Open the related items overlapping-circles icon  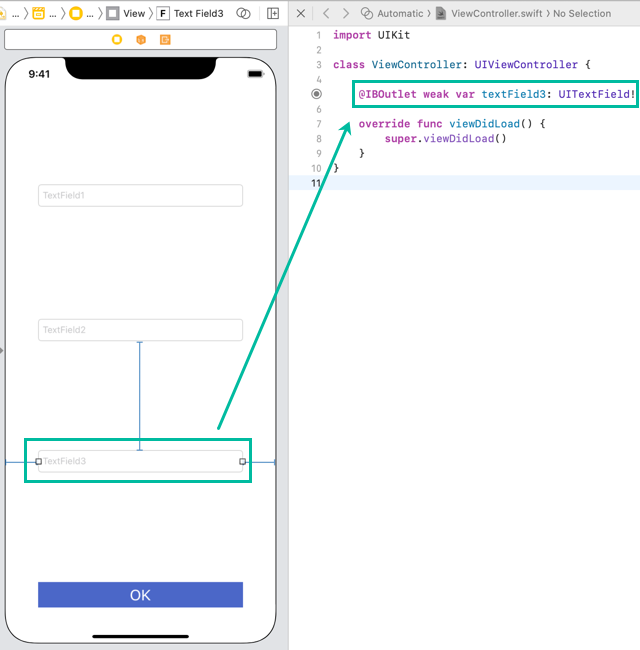click(x=243, y=14)
